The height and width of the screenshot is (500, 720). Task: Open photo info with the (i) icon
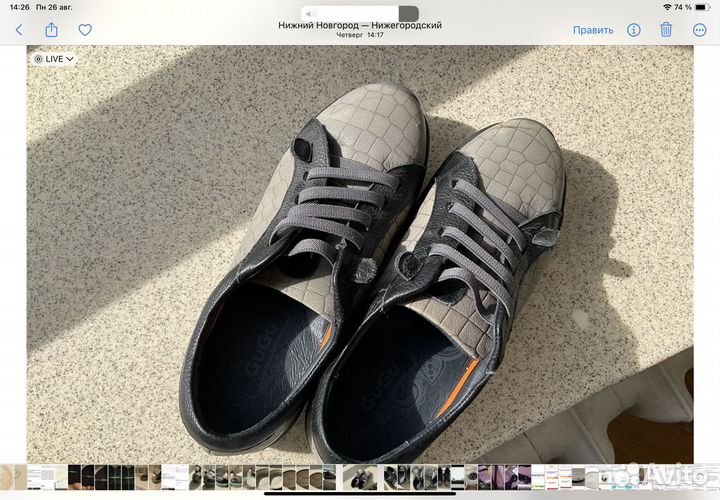[635, 30]
